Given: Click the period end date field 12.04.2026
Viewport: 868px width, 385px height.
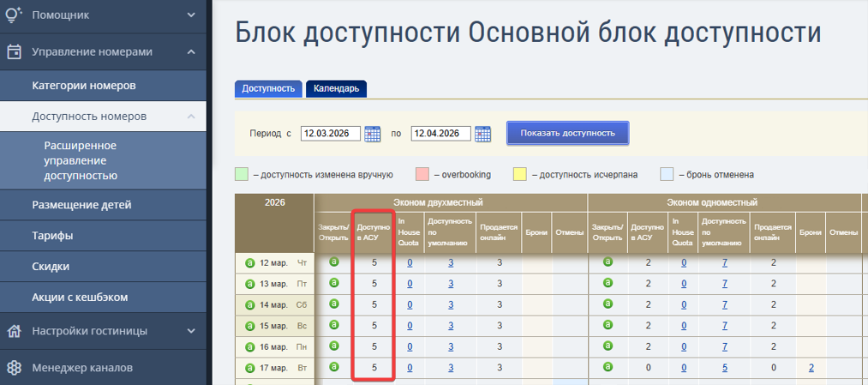Looking at the screenshot, I should (440, 134).
